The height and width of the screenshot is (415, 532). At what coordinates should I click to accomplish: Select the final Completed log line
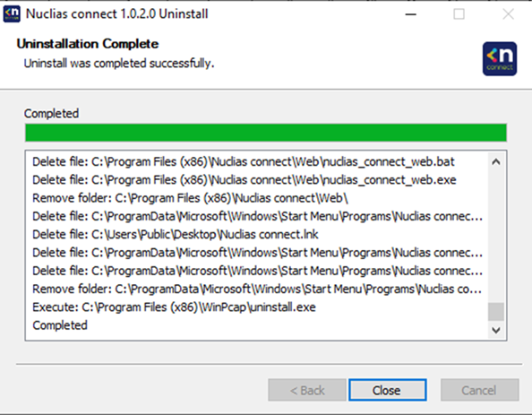tap(60, 325)
